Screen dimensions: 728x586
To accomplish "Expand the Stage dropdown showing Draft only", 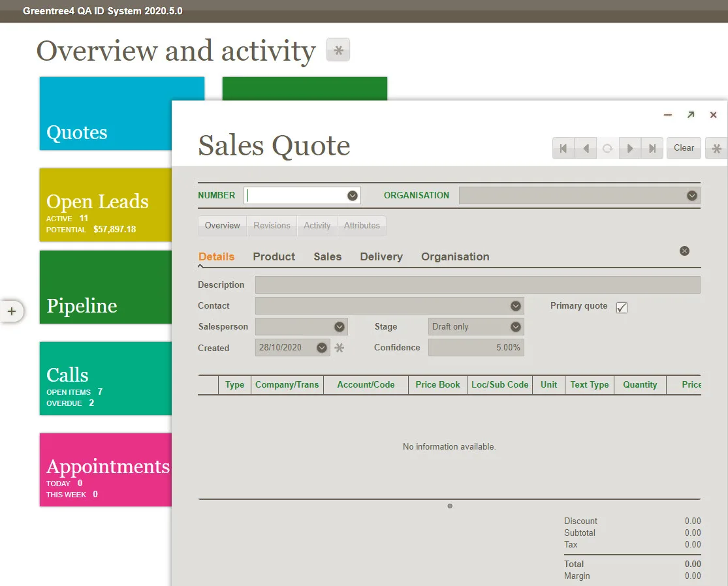I will point(515,326).
